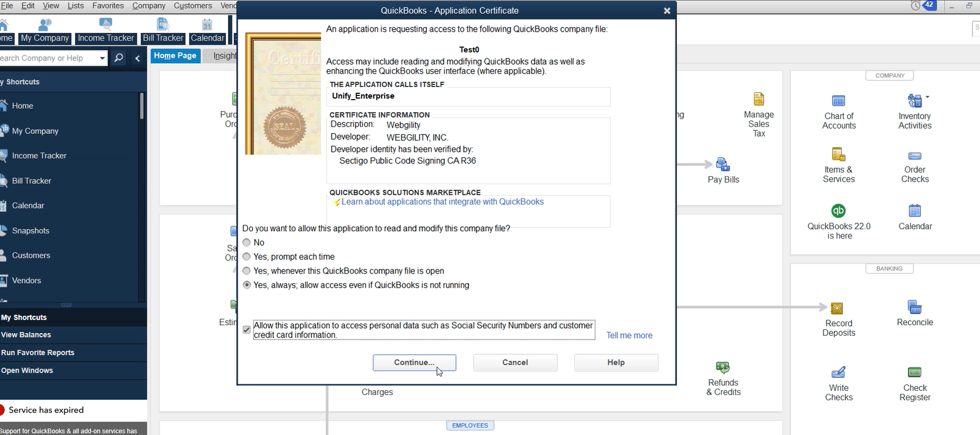The image size is (980, 435).
Task: Open the Customers menu
Action: [193, 6]
